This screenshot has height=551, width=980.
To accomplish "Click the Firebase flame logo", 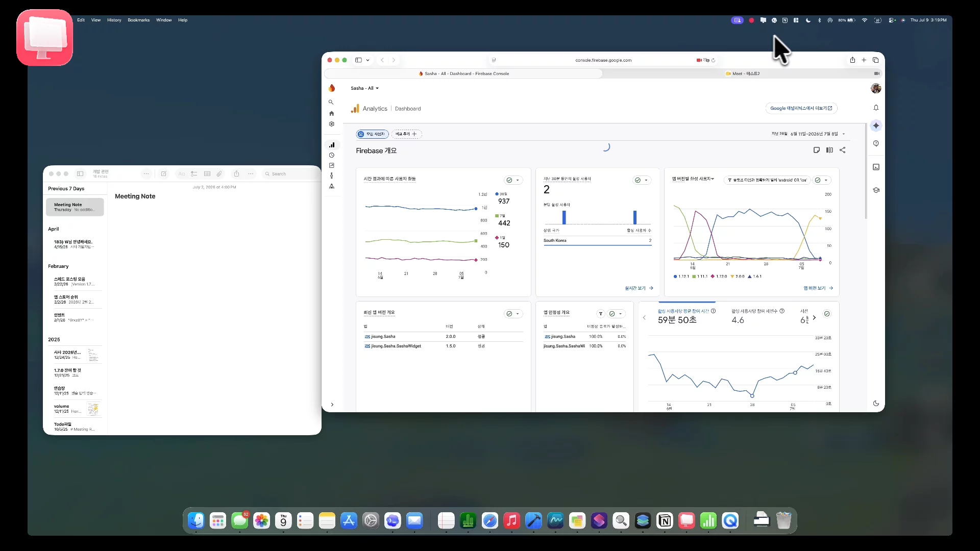I will (x=332, y=88).
